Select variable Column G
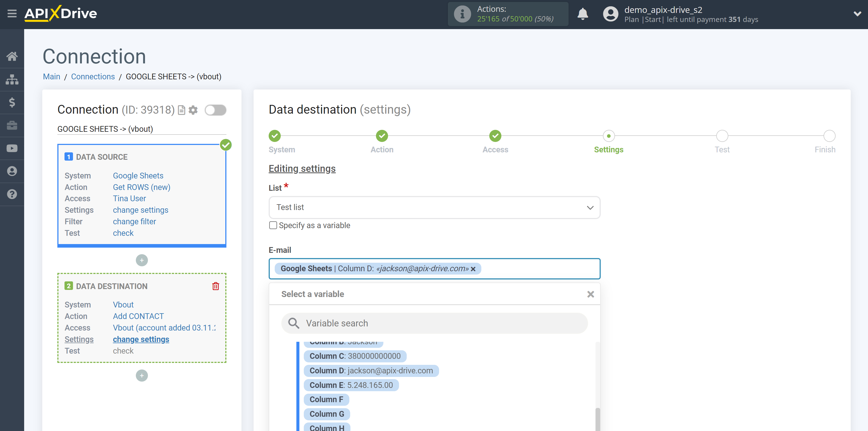The width and height of the screenshot is (868, 431). pos(327,414)
